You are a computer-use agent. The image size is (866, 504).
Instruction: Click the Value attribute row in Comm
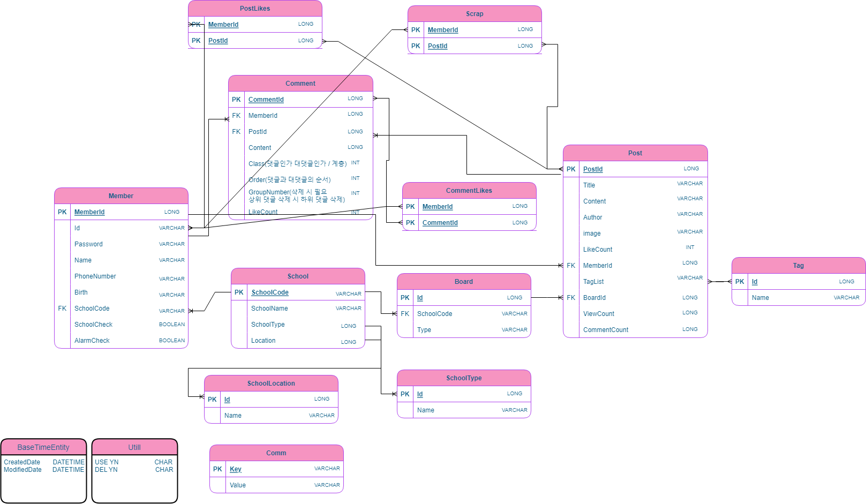[237, 485]
